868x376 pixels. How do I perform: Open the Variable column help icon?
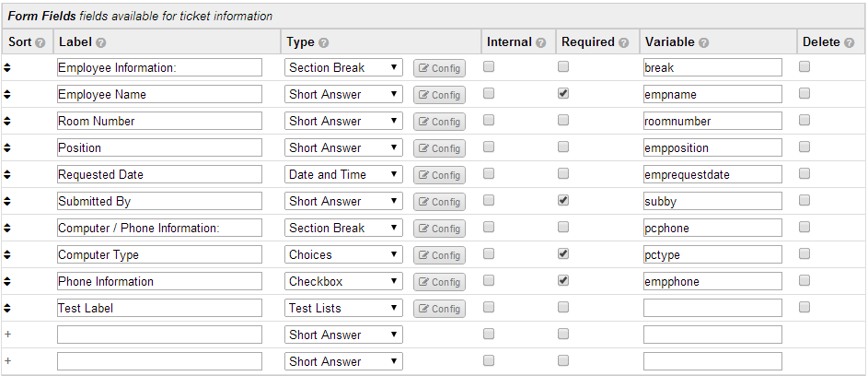(703, 42)
